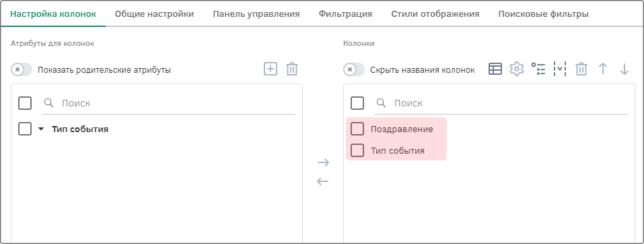Open the Настройка колонок tab
The width and height of the screenshot is (644, 244).
click(53, 14)
